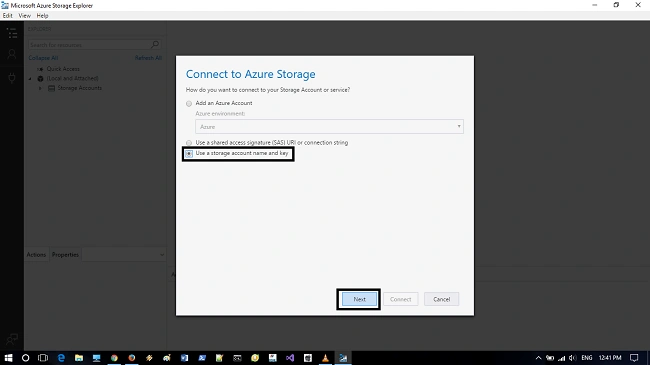Select the Quick Access tree label
650x365 pixels.
click(63, 69)
